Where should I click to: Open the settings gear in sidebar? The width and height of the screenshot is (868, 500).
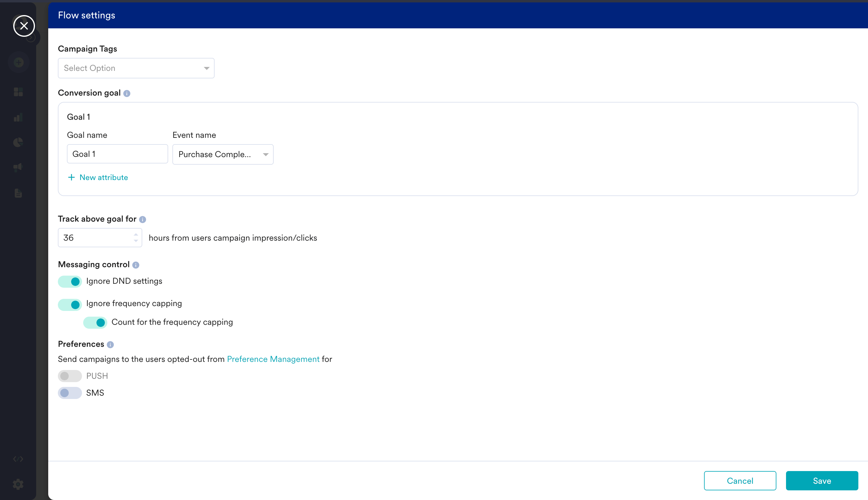pos(18,485)
